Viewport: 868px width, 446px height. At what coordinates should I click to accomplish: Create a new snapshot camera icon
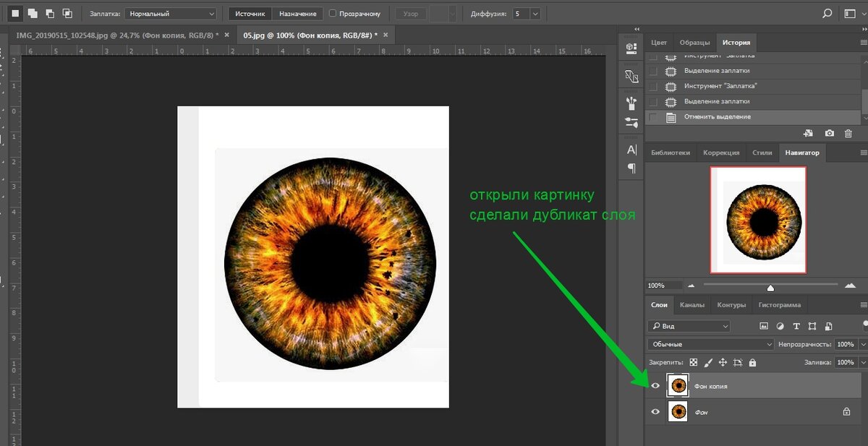pyautogui.click(x=829, y=133)
